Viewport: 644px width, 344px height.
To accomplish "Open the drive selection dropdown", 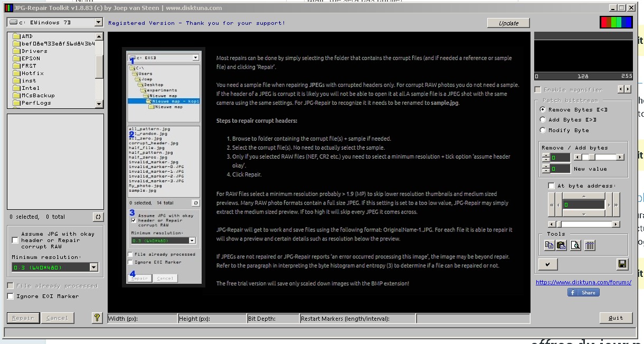I will pos(99,22).
